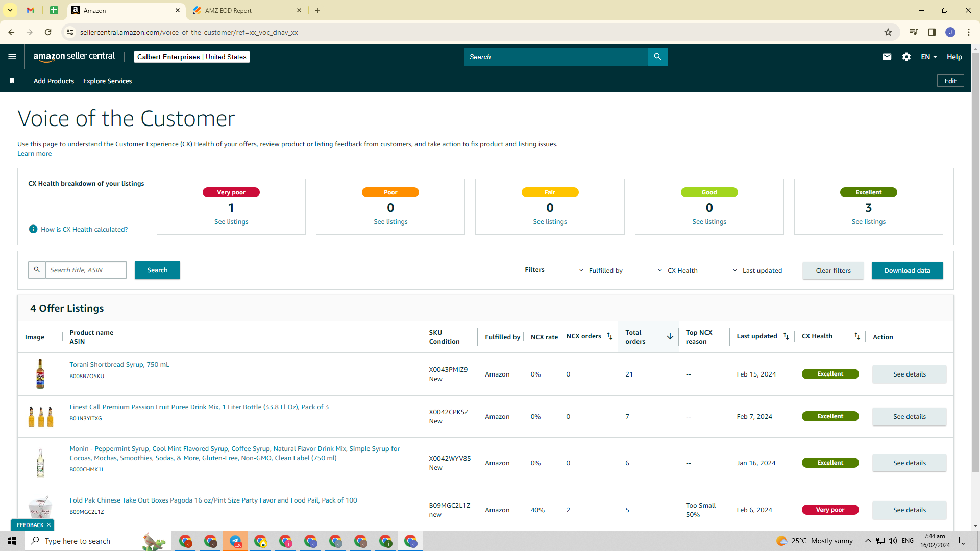Click the Edit button in the navigation bar
The height and width of the screenshot is (551, 980).
pos(950,81)
